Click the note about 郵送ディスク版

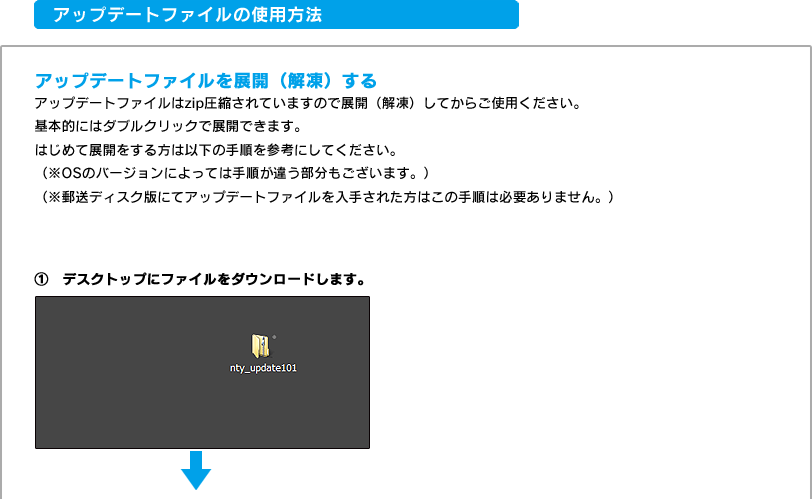pyautogui.click(x=326, y=197)
